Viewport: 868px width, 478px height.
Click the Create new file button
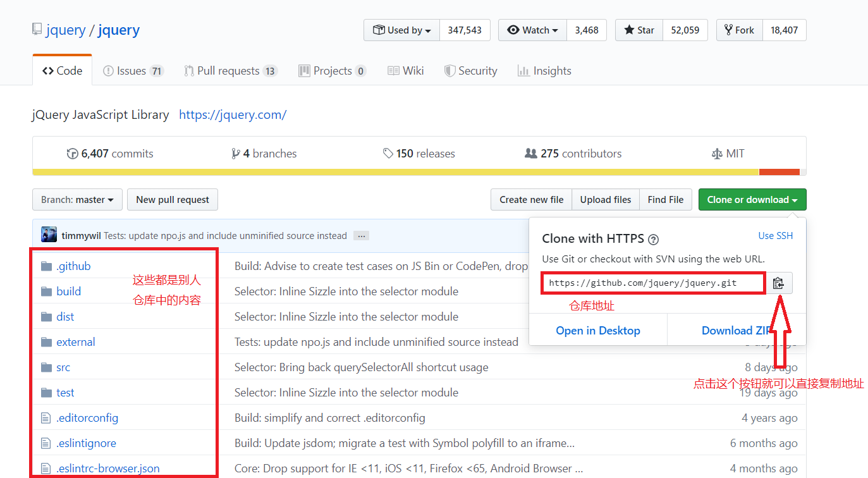(x=532, y=200)
